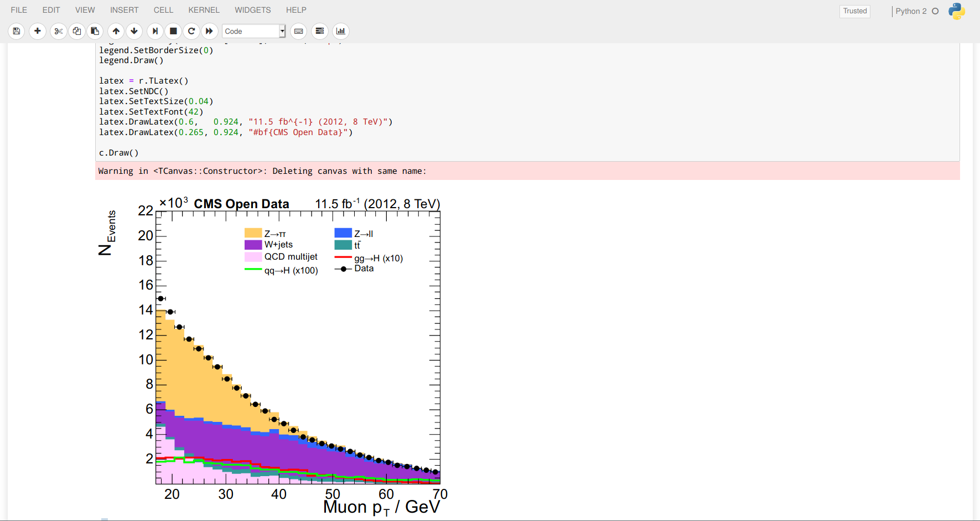980x521 pixels.
Task: Open the Code cell type dropdown
Action: click(x=254, y=31)
